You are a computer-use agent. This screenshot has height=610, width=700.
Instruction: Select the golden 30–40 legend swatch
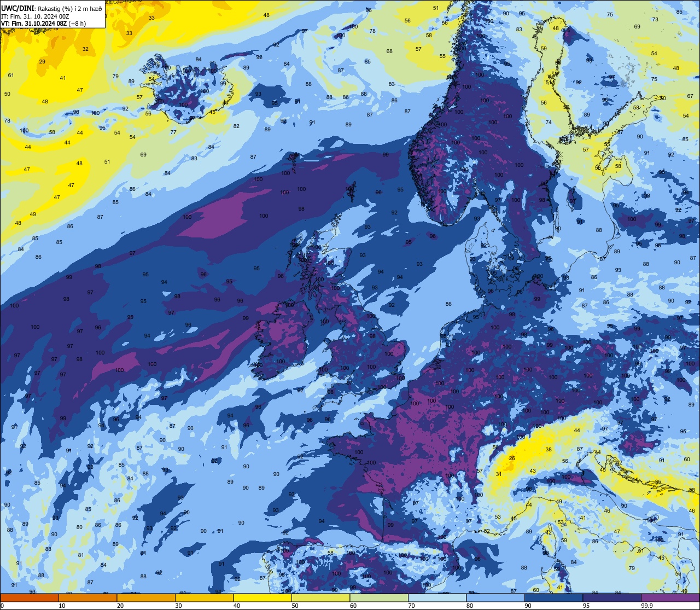coord(204,598)
